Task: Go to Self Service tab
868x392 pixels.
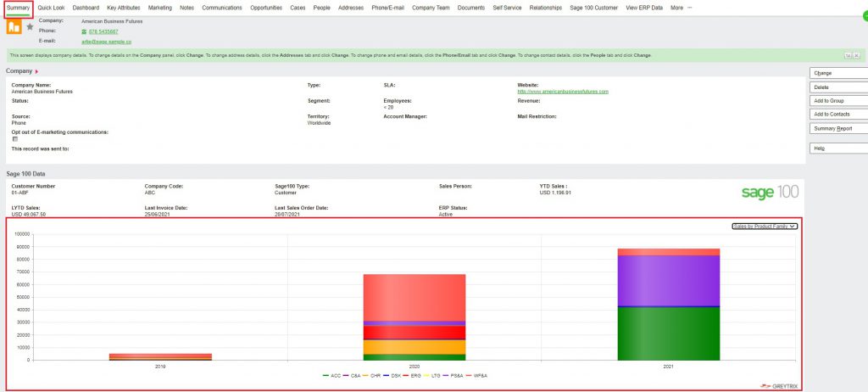Action: (507, 8)
